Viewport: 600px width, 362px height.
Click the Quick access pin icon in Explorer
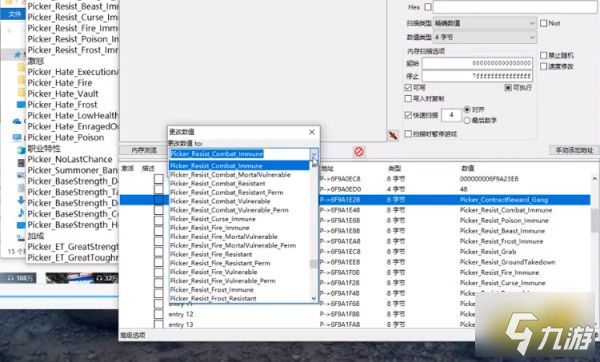coord(17,55)
